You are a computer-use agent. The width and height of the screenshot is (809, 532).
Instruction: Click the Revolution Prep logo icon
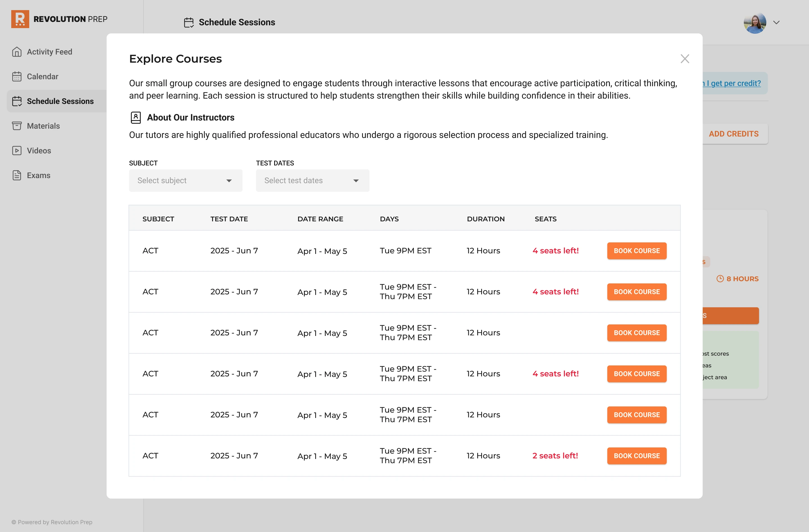pos(20,19)
